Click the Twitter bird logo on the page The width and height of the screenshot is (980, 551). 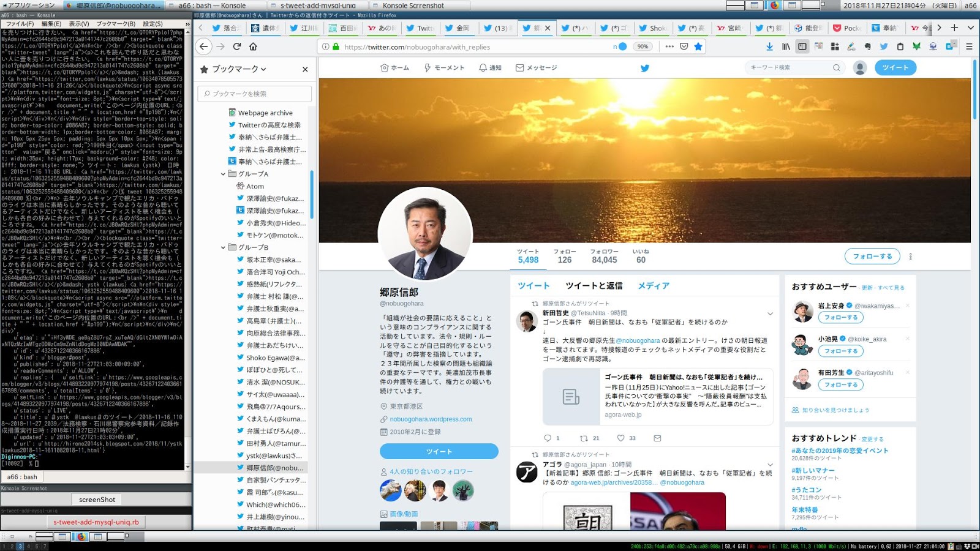(x=645, y=68)
